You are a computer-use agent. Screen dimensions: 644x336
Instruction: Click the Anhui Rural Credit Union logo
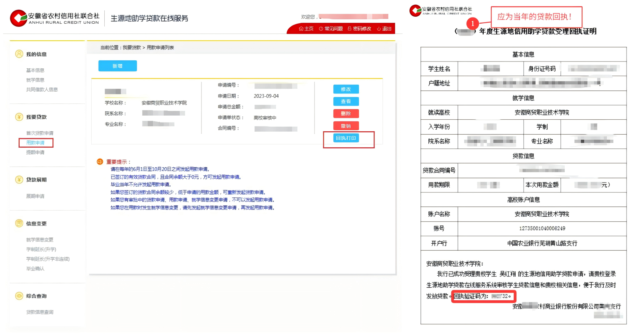click(x=19, y=18)
